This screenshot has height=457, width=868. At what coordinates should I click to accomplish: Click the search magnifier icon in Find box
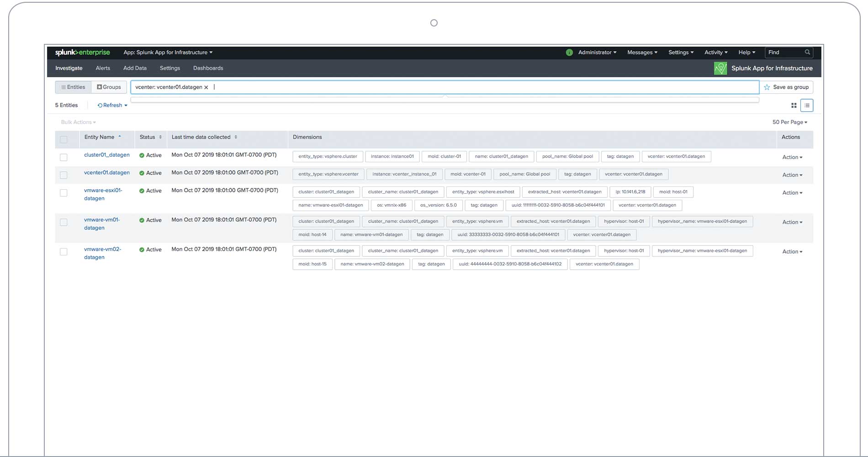[807, 53]
